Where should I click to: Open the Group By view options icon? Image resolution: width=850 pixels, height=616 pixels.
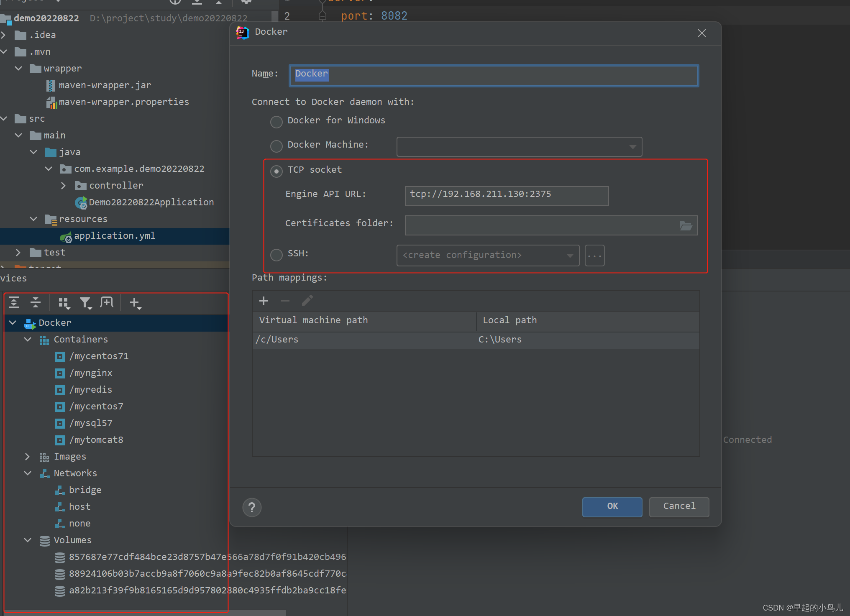point(64,302)
